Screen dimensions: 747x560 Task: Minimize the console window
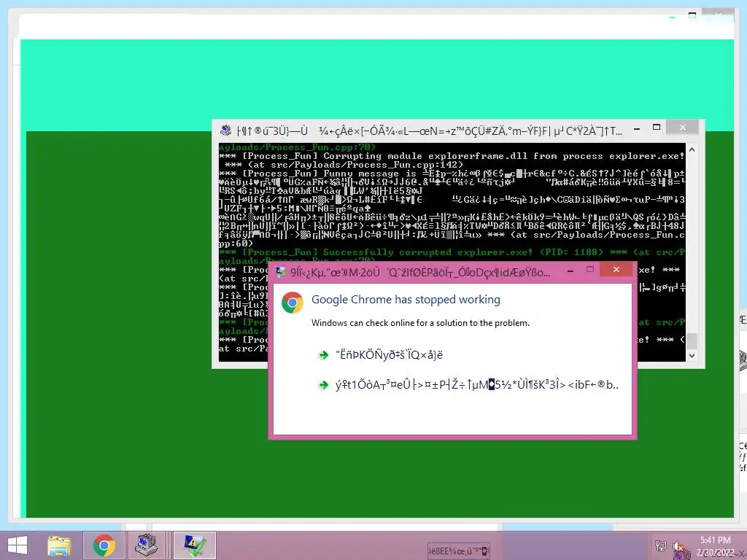click(x=637, y=128)
